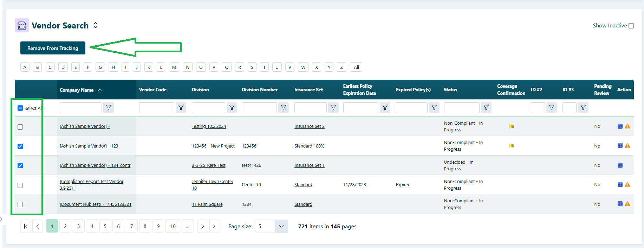Click the Division filter text field

pyautogui.click(x=208, y=107)
